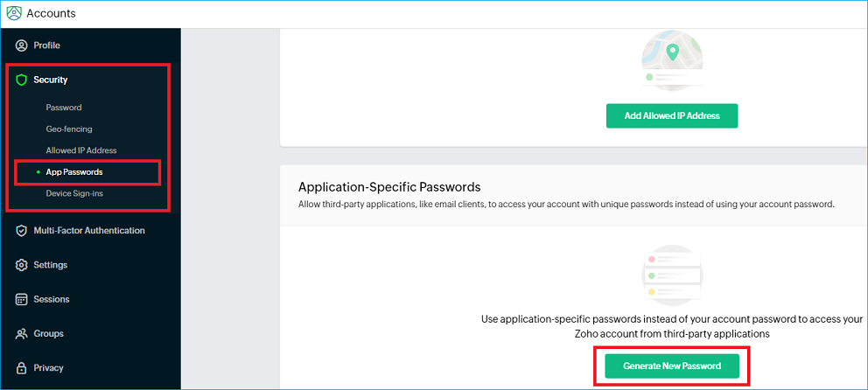Go to Device Sign-ins
Viewport: 868px width, 390px height.
[x=74, y=193]
